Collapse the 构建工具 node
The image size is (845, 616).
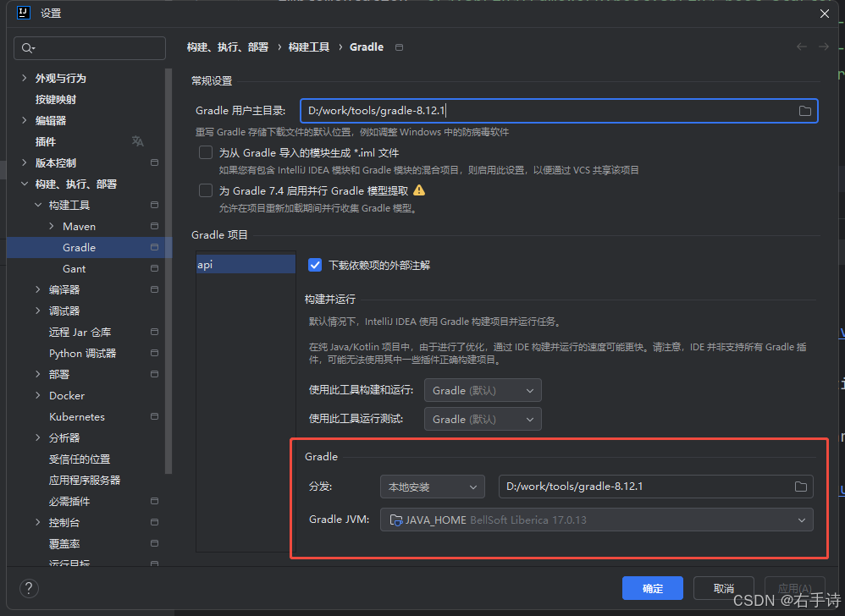click(x=38, y=205)
